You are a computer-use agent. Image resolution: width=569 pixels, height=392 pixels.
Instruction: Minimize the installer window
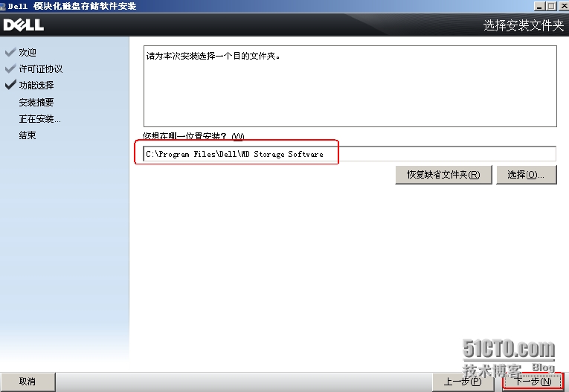539,6
